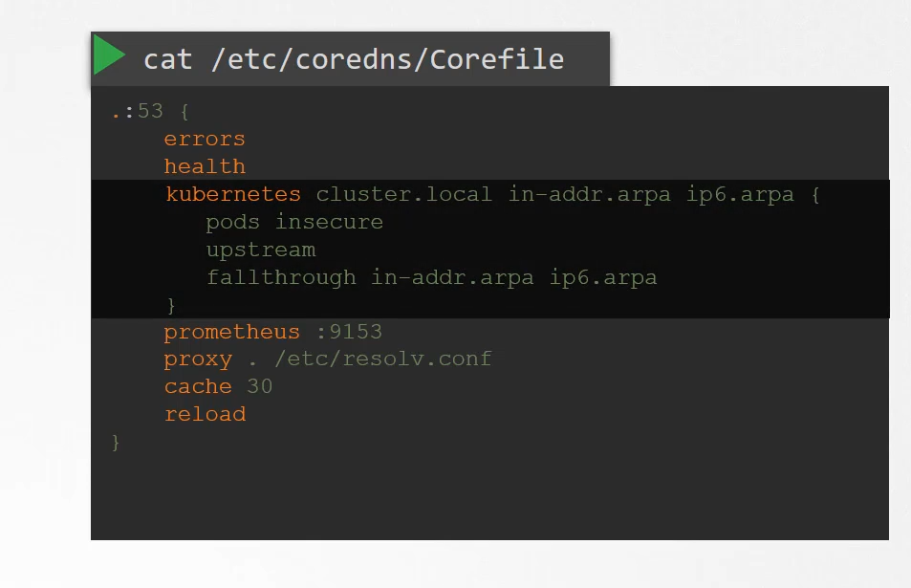Click ip6.arpa on the fallthrough line
The width and height of the screenshot is (911, 588).
tap(603, 277)
